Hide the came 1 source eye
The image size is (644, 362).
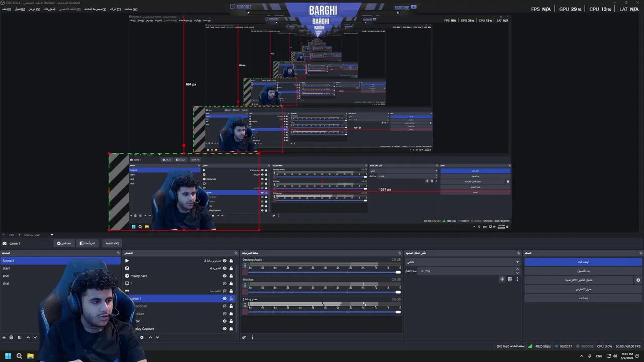point(225,298)
